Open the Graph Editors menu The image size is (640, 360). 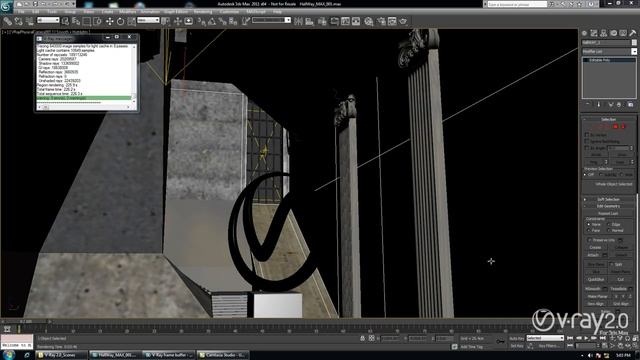(x=176, y=12)
